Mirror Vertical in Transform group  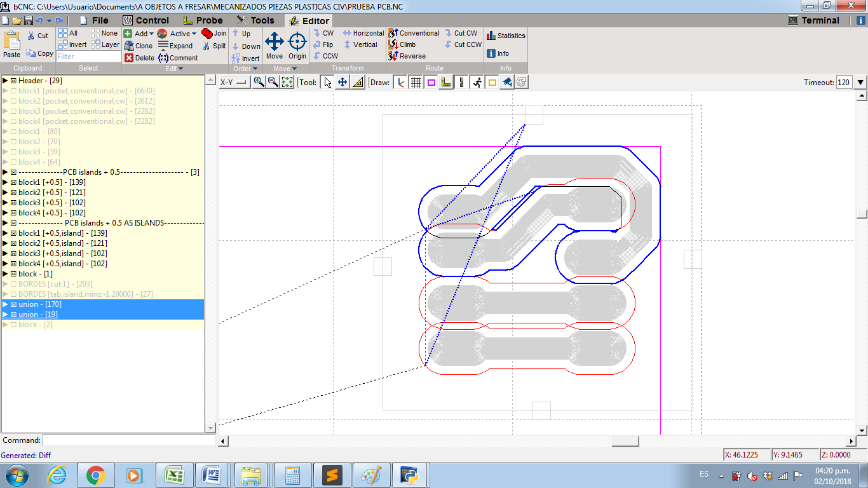pyautogui.click(x=360, y=44)
